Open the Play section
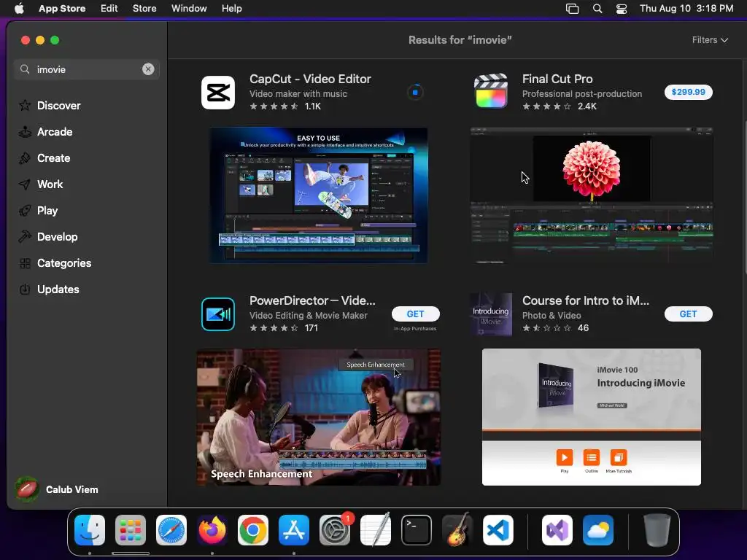 (x=38, y=211)
